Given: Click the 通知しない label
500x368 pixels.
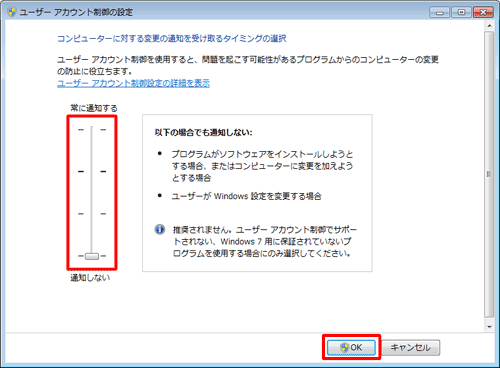Looking at the screenshot, I should click(x=90, y=278).
